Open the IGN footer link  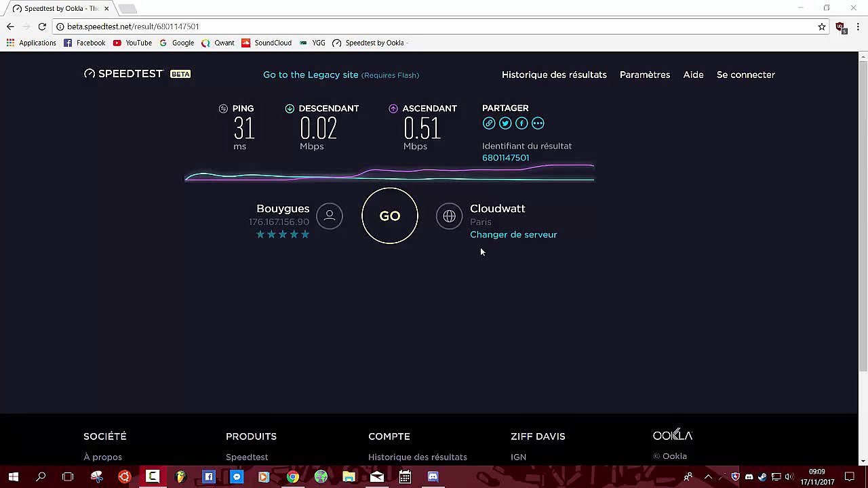pos(518,457)
